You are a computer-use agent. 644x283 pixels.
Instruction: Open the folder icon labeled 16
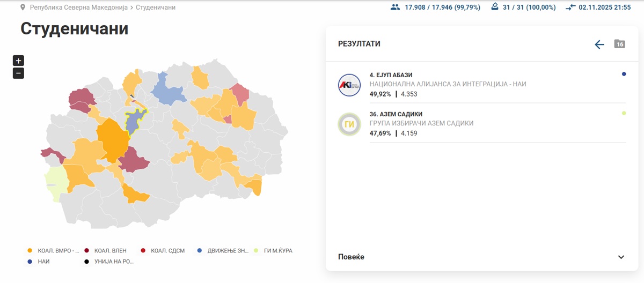pyautogui.click(x=619, y=44)
